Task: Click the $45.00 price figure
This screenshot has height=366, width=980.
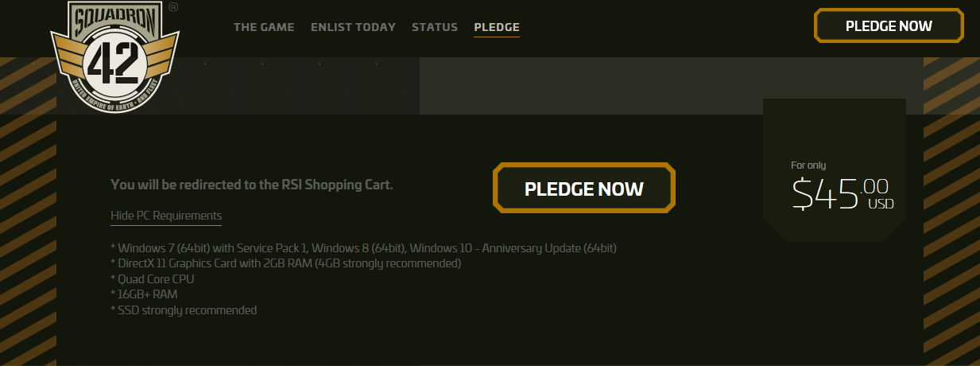Action: (x=841, y=193)
